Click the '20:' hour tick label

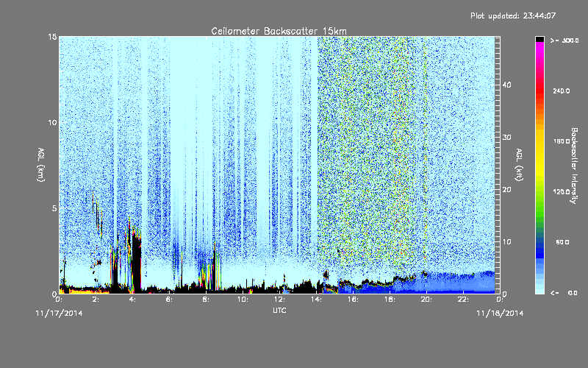pyautogui.click(x=426, y=300)
